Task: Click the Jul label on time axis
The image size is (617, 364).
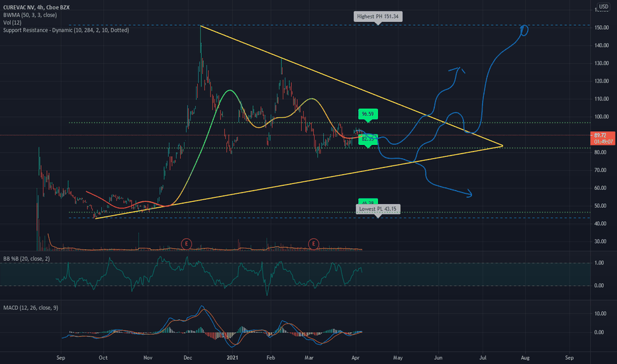Action: point(483,357)
